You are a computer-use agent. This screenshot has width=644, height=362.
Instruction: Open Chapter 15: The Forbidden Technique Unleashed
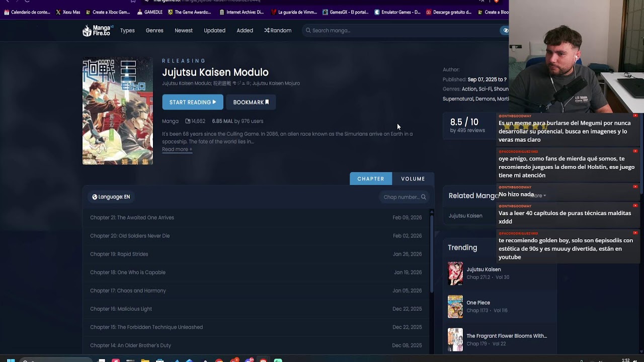coord(256,327)
